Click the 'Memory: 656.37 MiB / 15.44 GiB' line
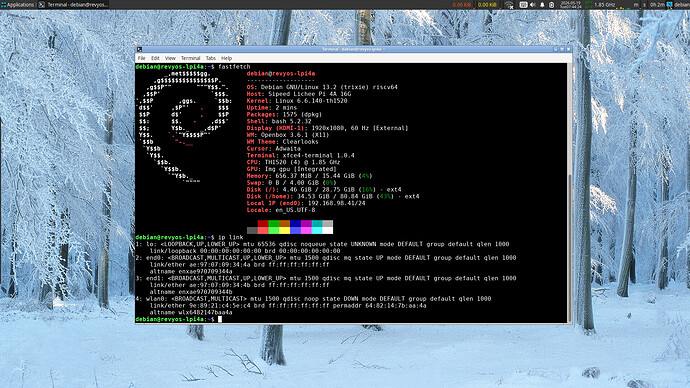This screenshot has width=690, height=388. [309, 176]
